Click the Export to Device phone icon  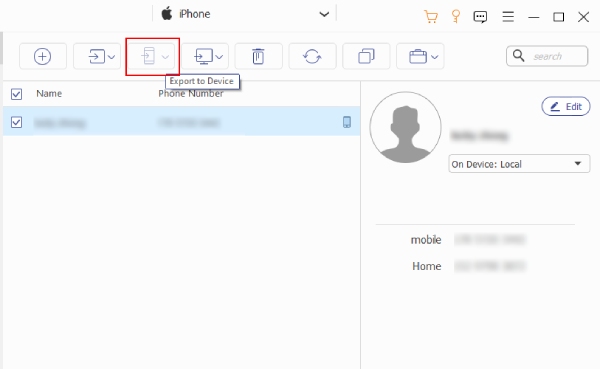click(x=148, y=56)
